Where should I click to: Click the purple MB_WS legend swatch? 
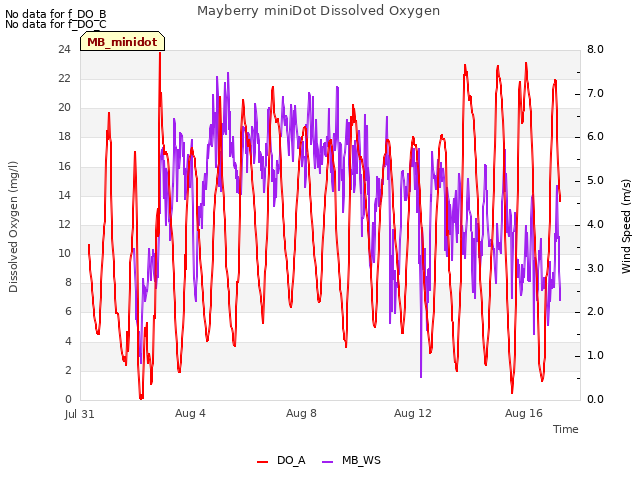pos(328,462)
